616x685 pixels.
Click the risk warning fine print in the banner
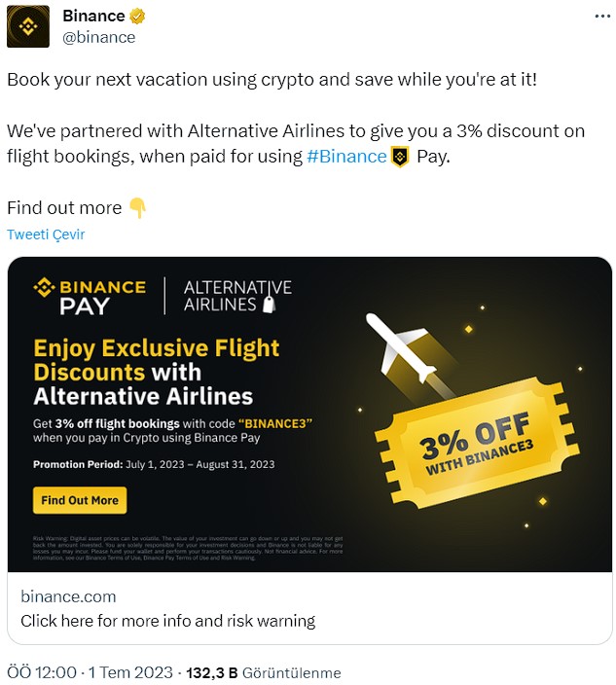pos(188,548)
